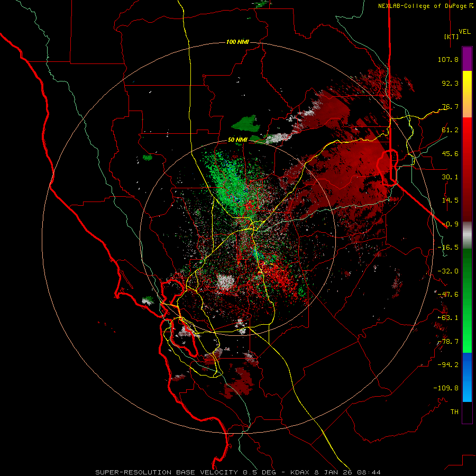The height and width of the screenshot is (476, 476).
Task: Click the VEL legend title
Action: pos(464,32)
